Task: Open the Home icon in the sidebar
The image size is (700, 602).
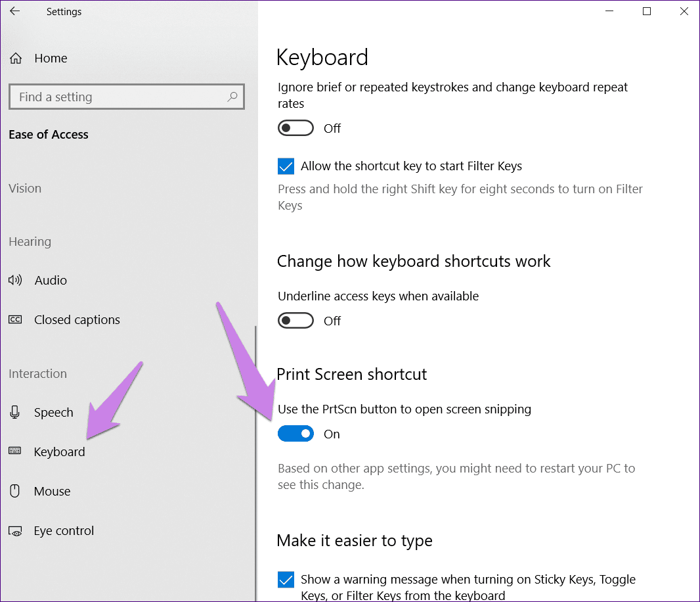Action: click(16, 58)
